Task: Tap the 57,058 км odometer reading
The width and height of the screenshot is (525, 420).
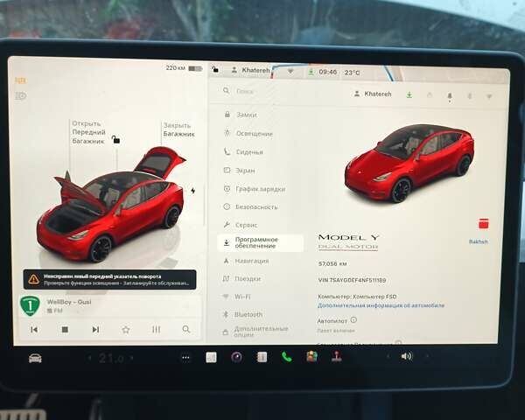Action: point(332,264)
